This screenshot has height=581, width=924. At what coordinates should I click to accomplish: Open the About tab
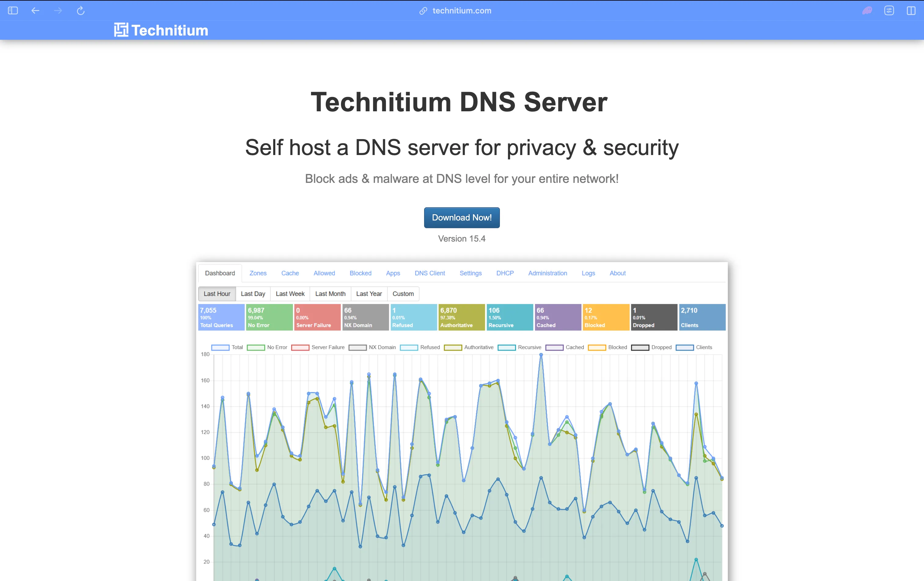click(618, 273)
